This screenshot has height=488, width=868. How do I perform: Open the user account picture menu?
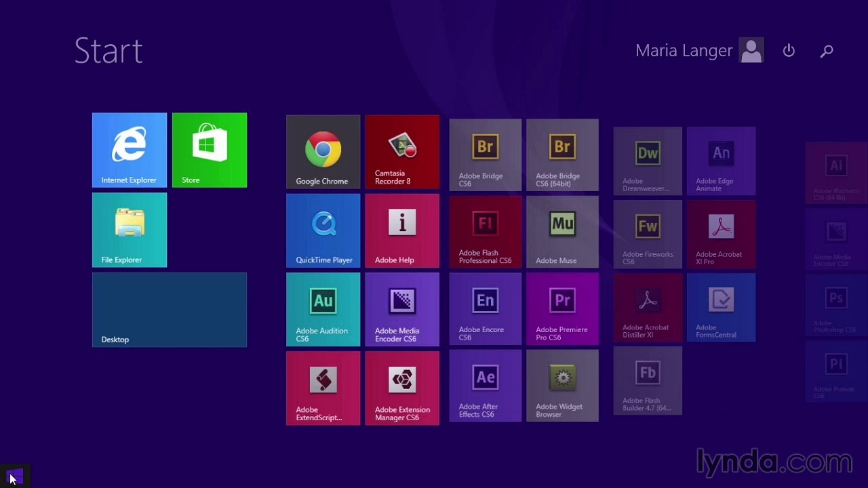(x=751, y=51)
